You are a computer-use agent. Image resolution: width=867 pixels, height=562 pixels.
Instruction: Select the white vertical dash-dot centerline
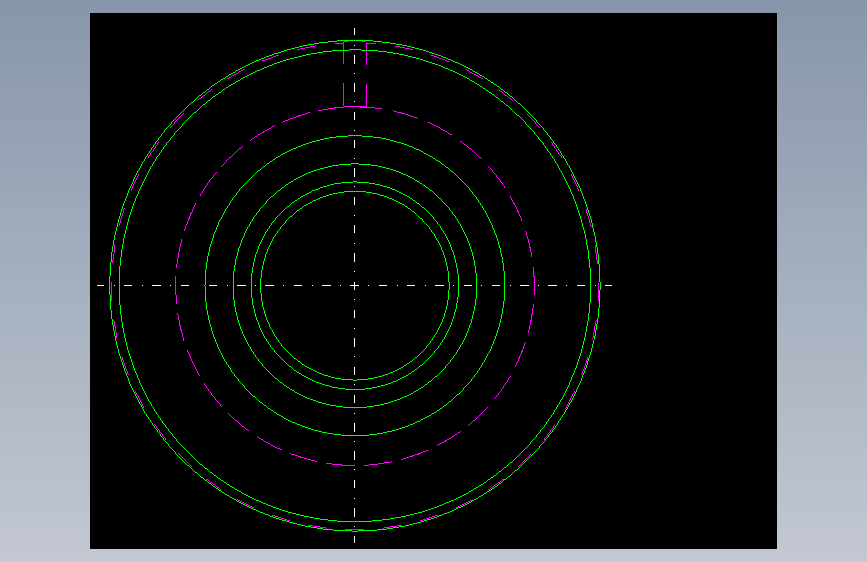354,285
